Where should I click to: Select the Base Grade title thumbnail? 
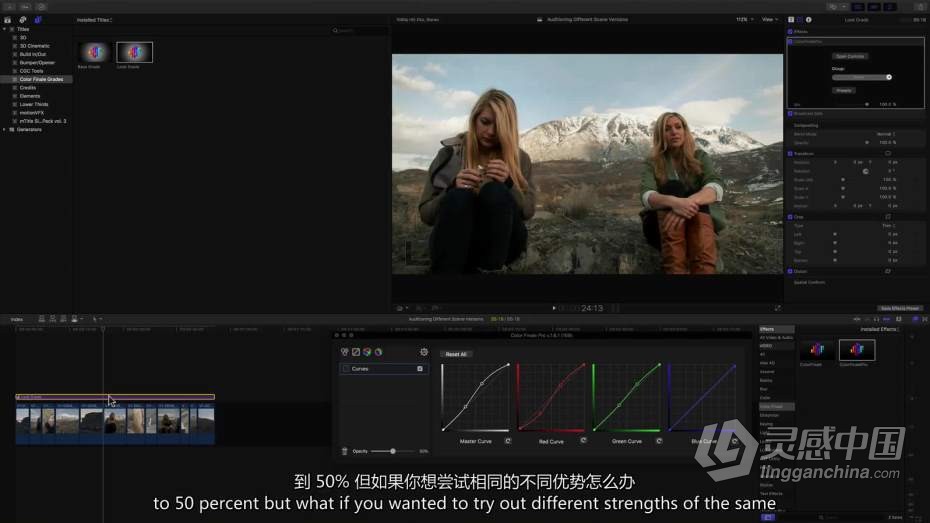tap(94, 52)
